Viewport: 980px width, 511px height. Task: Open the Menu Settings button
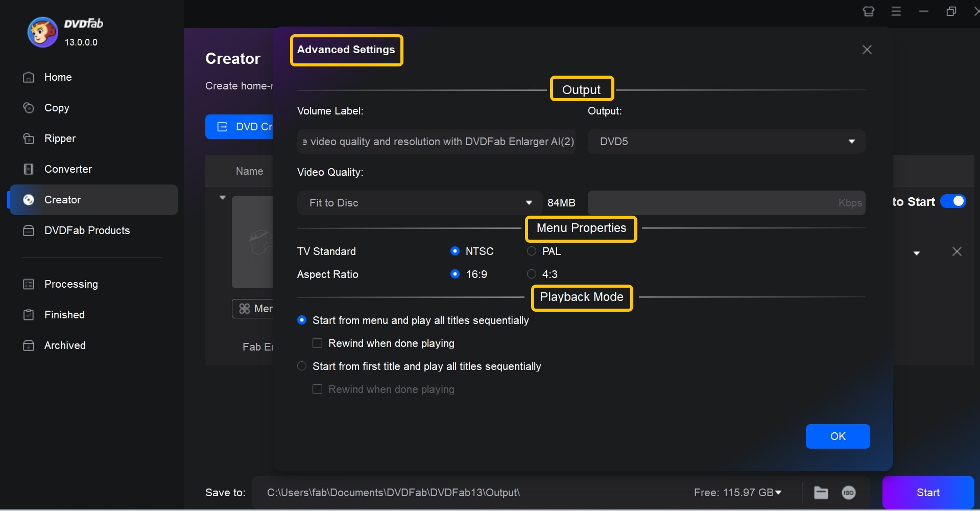[252, 309]
